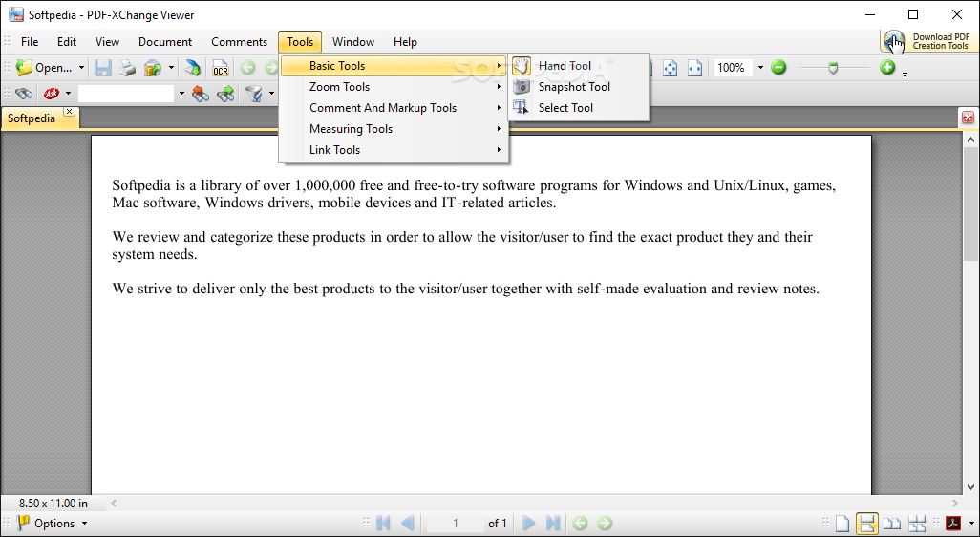Switch to single page layout
The image size is (980, 537).
(x=843, y=524)
